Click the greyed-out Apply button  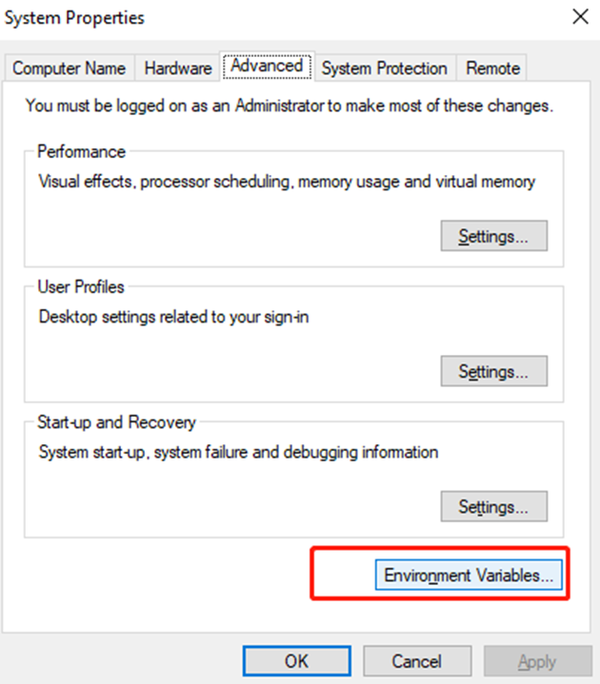pyautogui.click(x=537, y=661)
